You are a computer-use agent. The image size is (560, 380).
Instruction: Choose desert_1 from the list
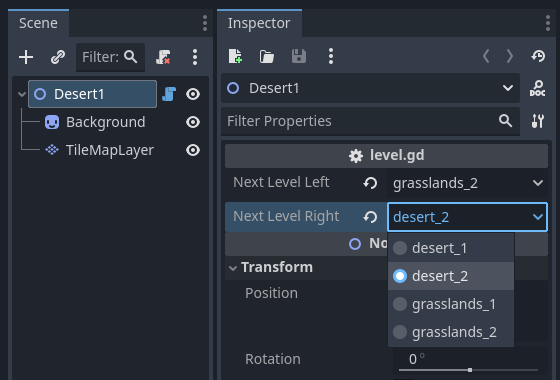(x=451, y=248)
